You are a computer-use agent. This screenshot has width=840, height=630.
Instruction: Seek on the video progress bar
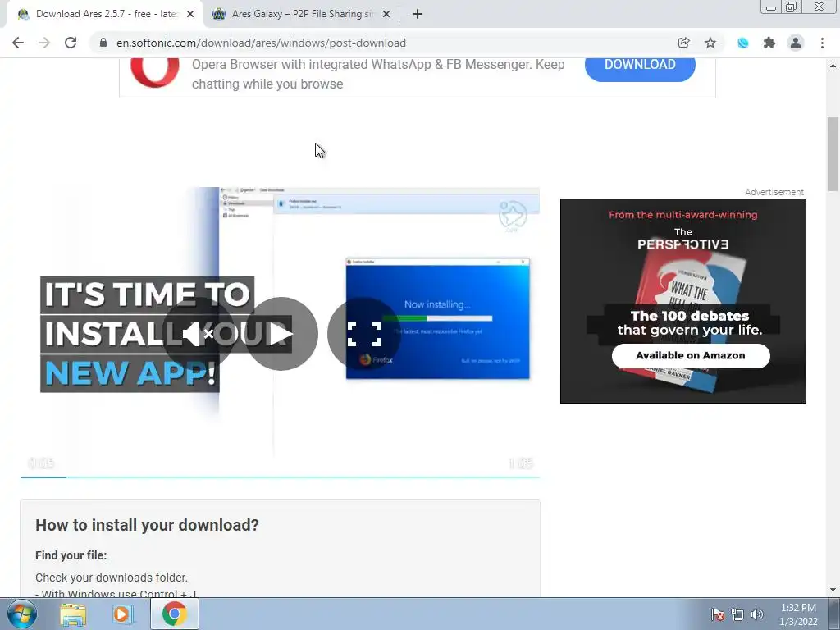tap(280, 477)
